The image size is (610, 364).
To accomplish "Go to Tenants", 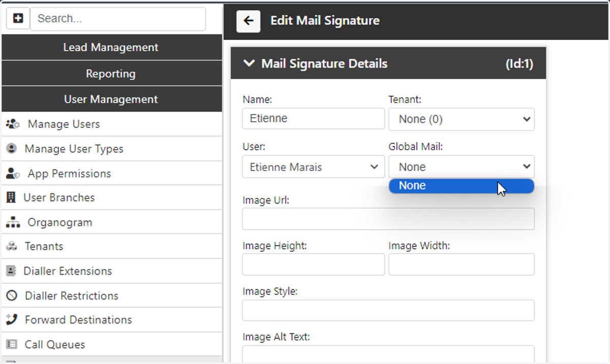I will pos(112,246).
